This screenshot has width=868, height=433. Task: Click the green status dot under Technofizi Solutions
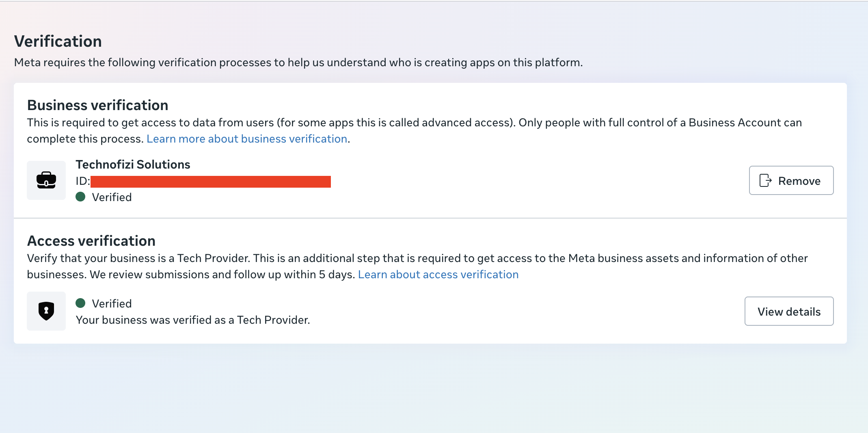click(x=80, y=197)
